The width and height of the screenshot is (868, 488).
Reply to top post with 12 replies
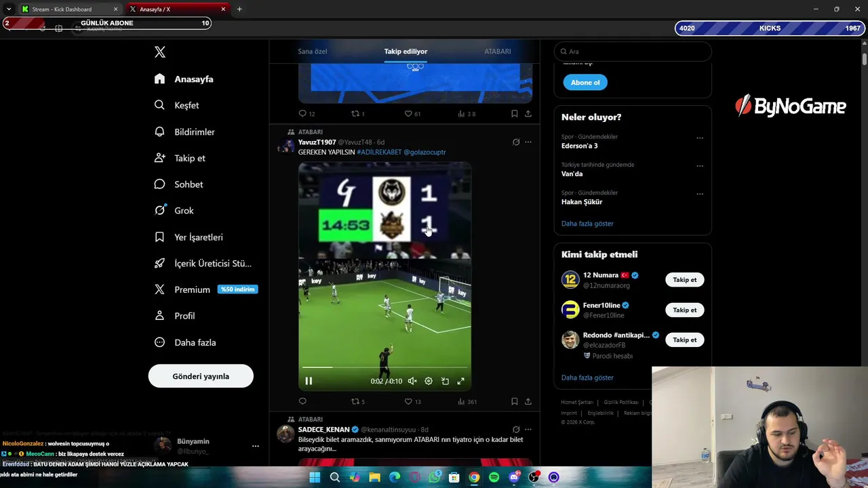click(307, 114)
